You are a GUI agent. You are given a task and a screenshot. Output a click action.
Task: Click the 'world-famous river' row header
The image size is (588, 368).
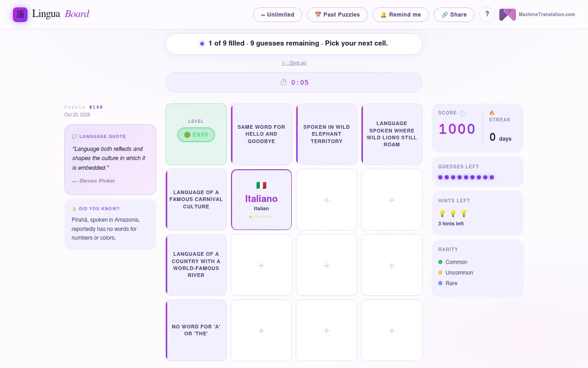point(196,265)
